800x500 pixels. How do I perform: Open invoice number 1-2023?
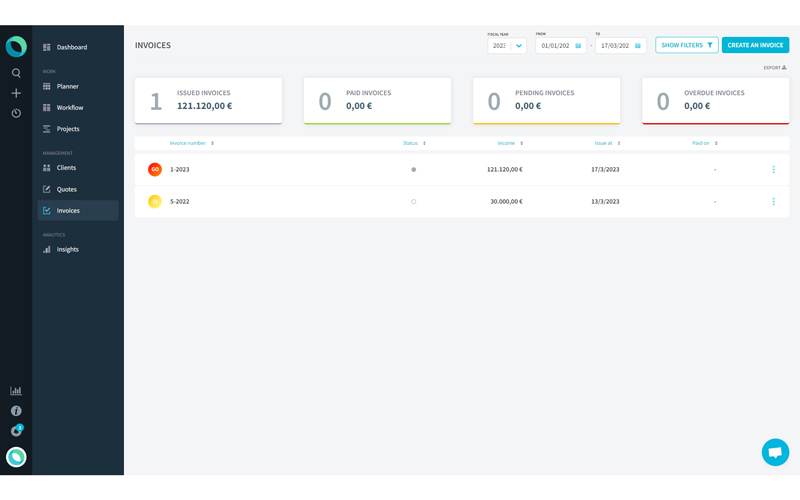point(180,169)
